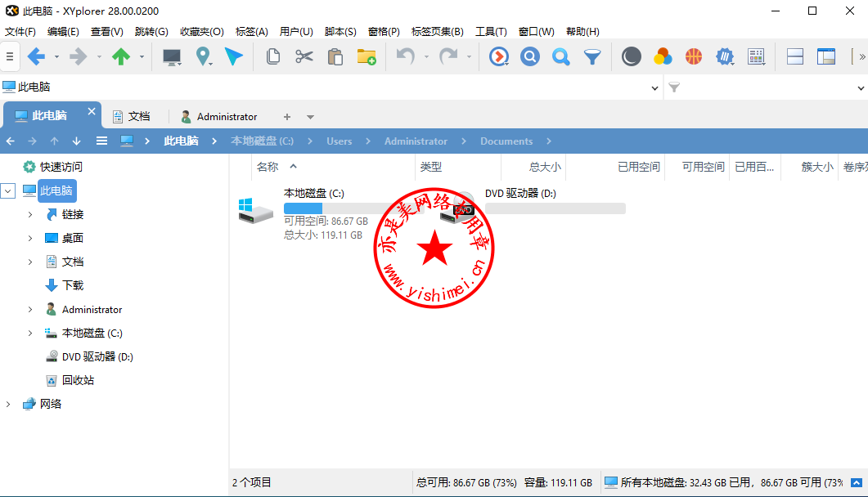The image size is (868, 497).
Task: Click the Copy icon in toolbar
Action: 273,56
